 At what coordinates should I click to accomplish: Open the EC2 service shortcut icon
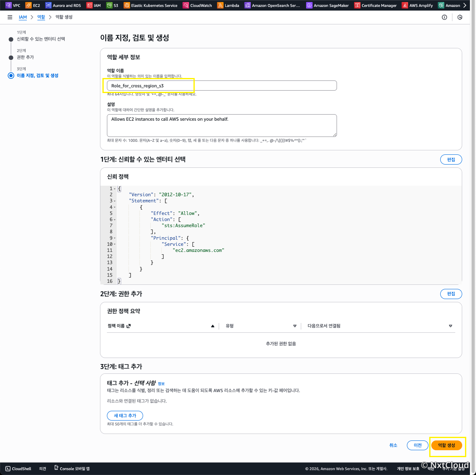coord(28,5)
